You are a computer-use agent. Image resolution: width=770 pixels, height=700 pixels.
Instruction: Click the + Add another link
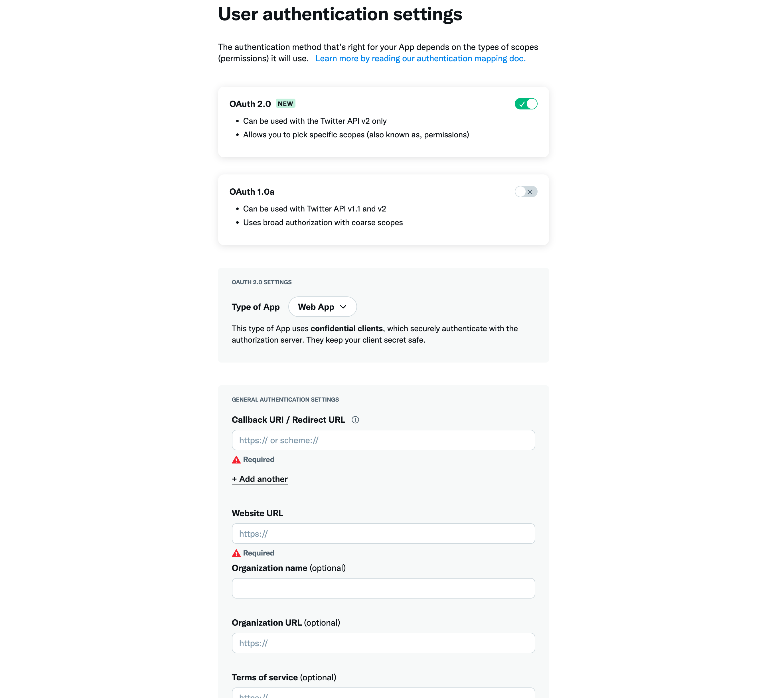(x=260, y=479)
